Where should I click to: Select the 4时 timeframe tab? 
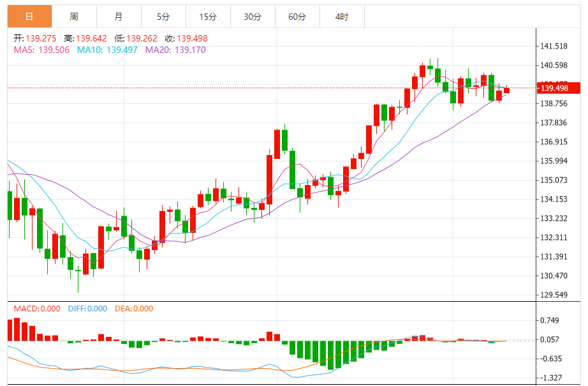[342, 17]
